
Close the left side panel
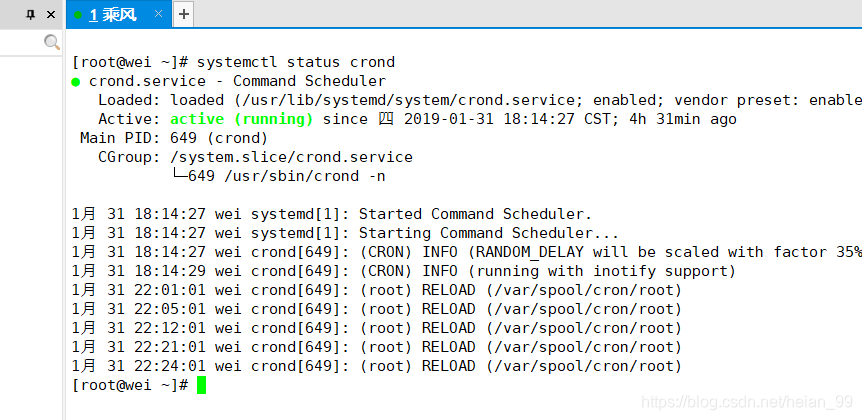pos(51,15)
